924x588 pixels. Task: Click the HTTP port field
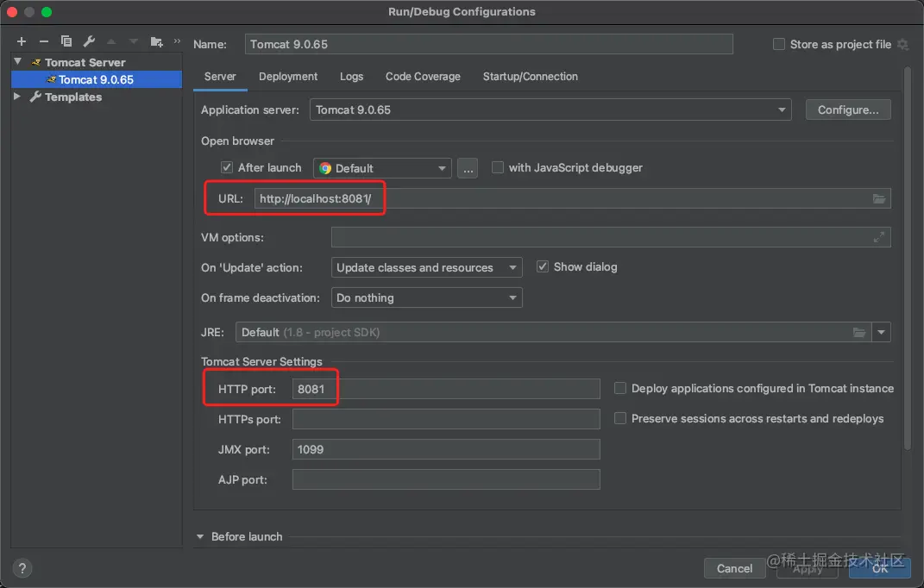pyautogui.click(x=446, y=389)
